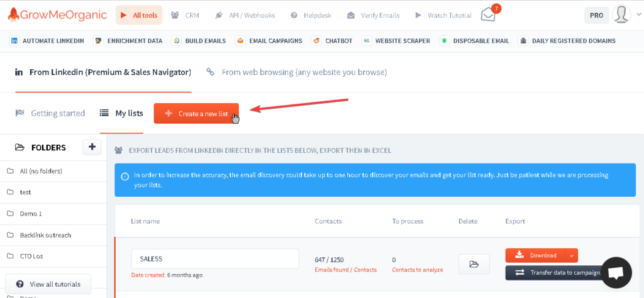Open ENRICHMENT DATA tool label
Image resolution: width=644 pixels, height=298 pixels.
click(135, 41)
